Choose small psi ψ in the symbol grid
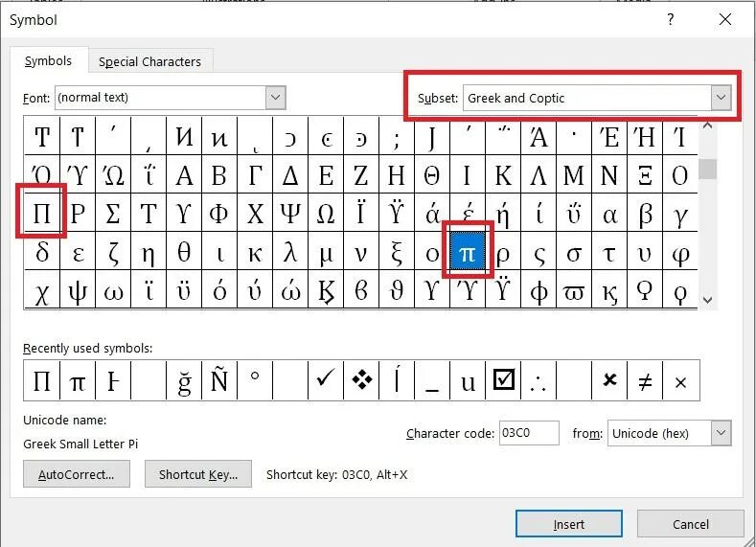Screen dimensions: 756x547 coord(78,289)
